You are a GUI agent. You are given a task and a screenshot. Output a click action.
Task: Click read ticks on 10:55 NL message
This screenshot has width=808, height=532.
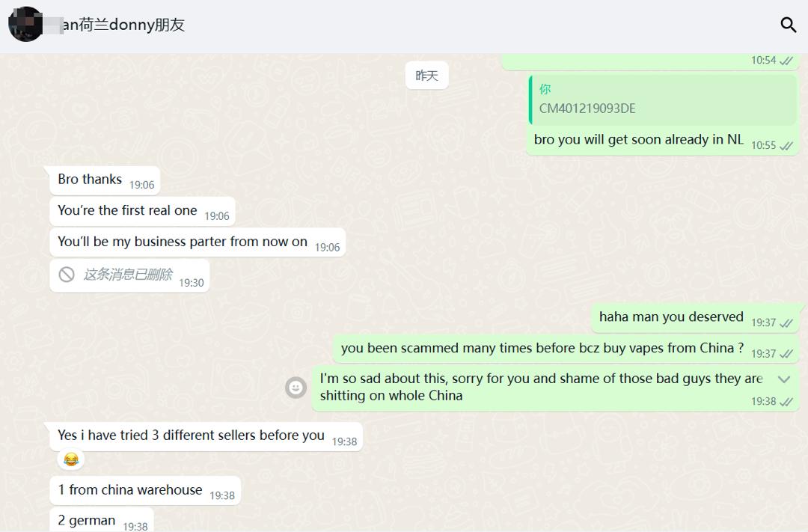coord(786,146)
